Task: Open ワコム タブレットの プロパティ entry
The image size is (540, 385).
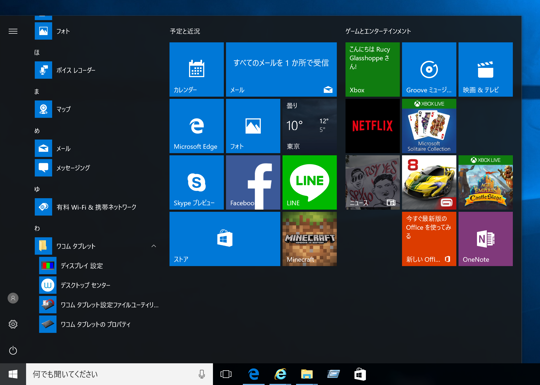Action: [99, 324]
